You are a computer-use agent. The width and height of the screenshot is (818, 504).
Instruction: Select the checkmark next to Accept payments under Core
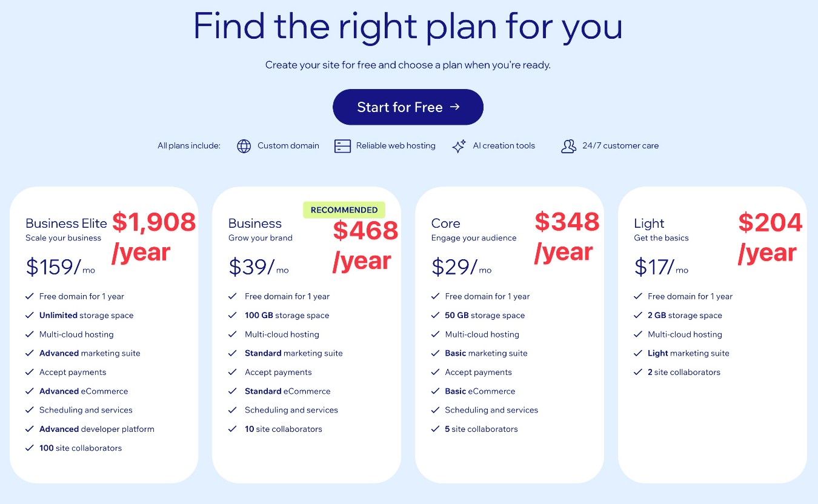coord(436,372)
